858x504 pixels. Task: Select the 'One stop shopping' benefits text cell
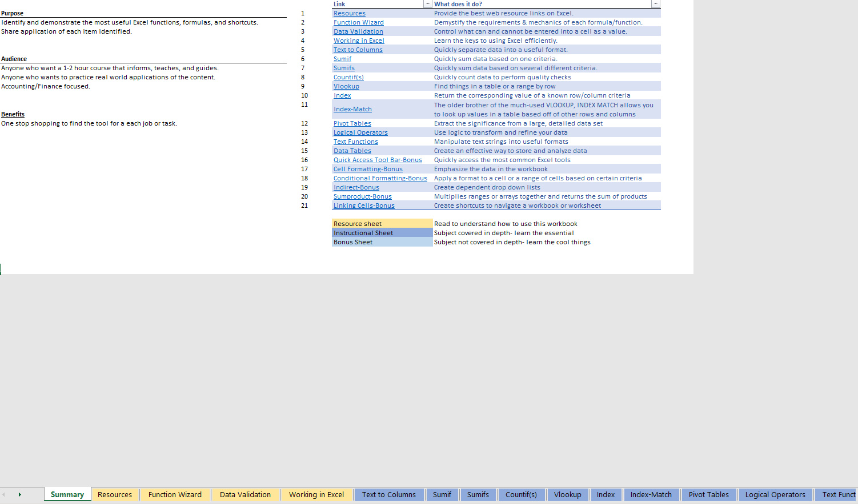pyautogui.click(x=89, y=123)
